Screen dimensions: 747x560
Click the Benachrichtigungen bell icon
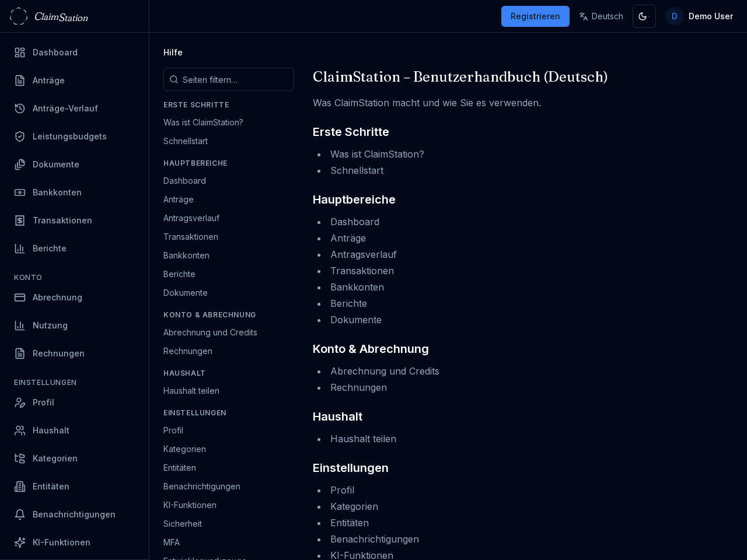(20, 514)
